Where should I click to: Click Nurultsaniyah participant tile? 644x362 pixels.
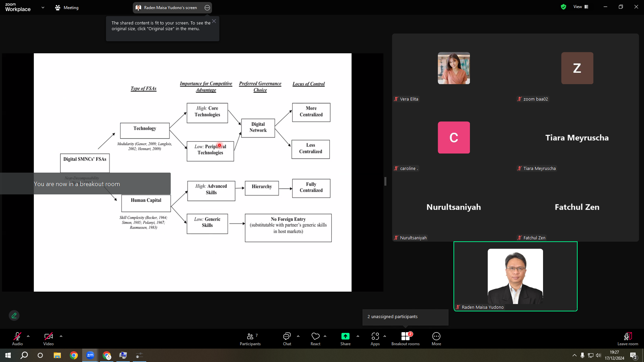(453, 207)
